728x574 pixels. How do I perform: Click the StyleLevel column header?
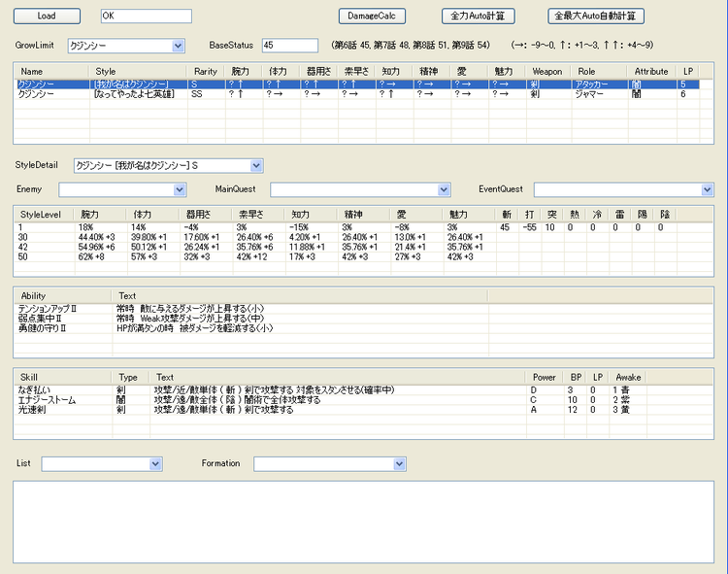point(44,215)
